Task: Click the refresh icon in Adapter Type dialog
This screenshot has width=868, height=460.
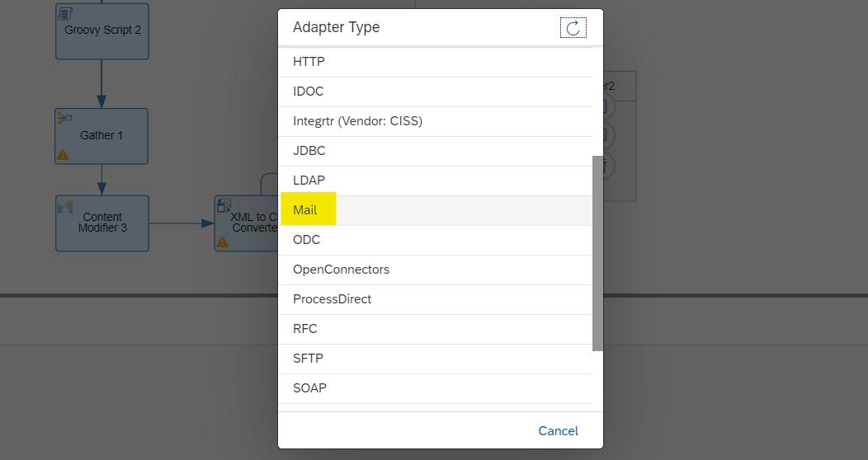Action: 573,28
